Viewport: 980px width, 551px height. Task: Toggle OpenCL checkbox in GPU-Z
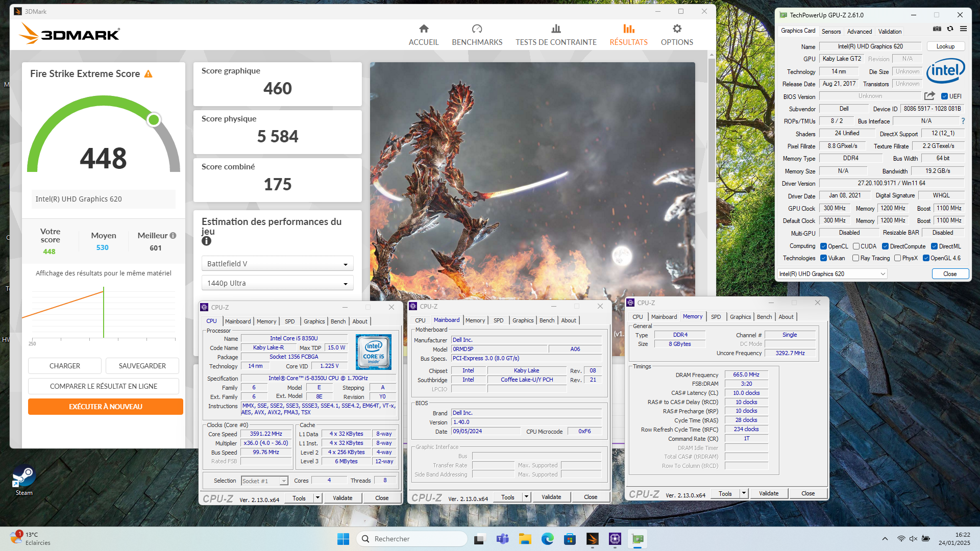click(x=823, y=246)
